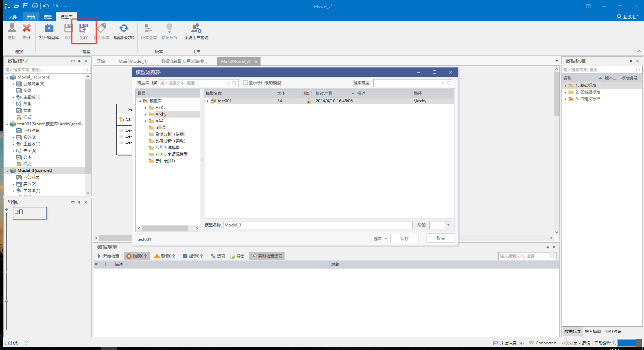Pin the 数据模型 panel
Viewport: 644px width, 350px height.
79,61
